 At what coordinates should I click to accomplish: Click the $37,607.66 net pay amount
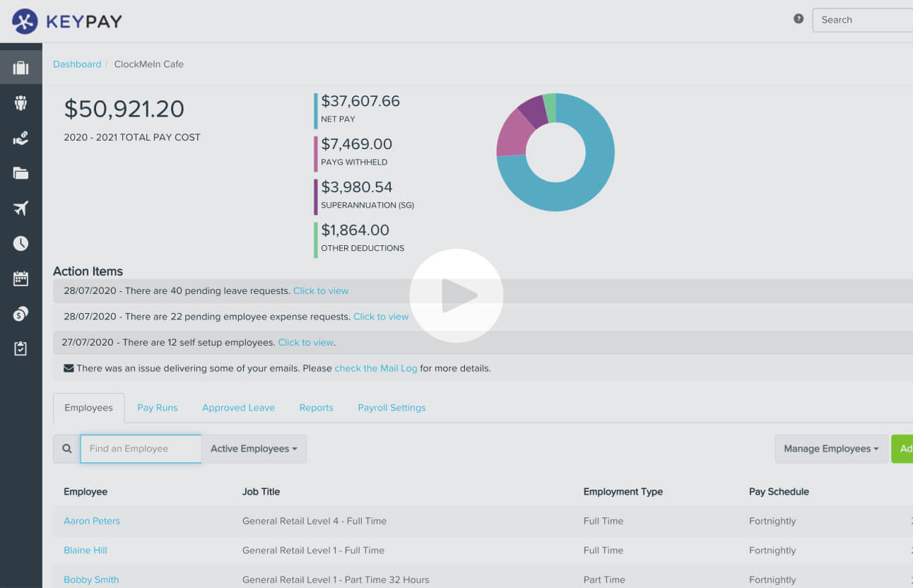(360, 101)
